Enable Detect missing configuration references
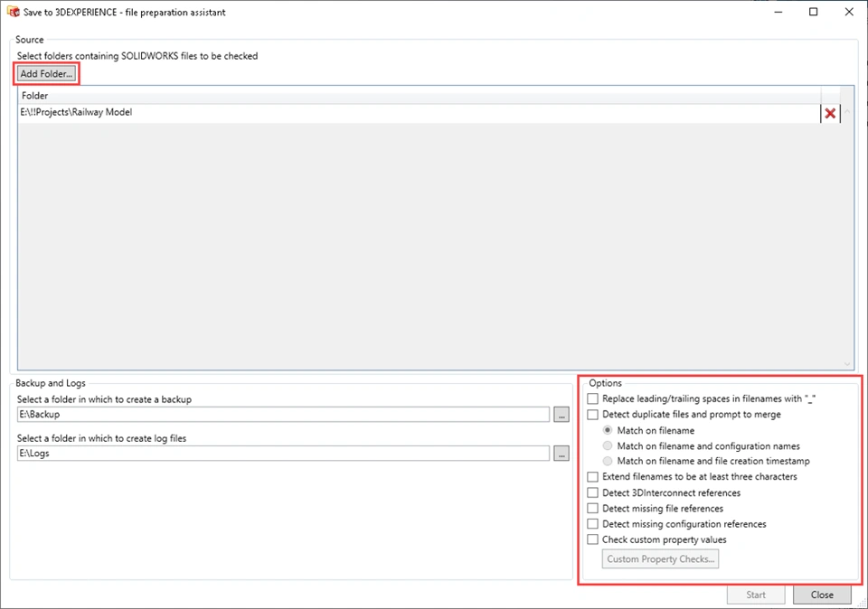This screenshot has height=609, width=868. [593, 523]
